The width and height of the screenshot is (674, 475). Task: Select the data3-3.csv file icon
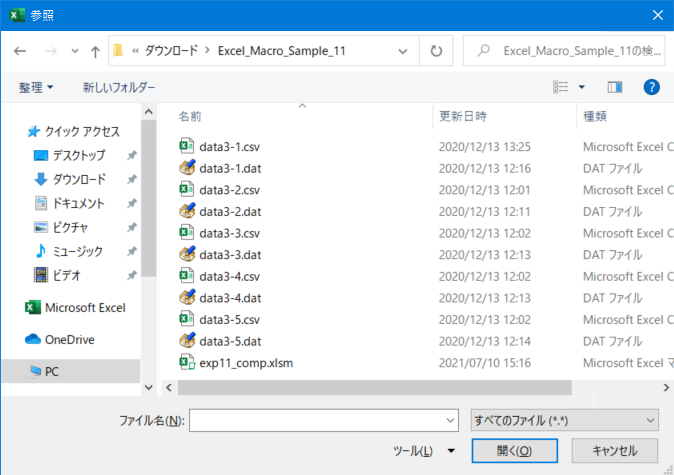tap(187, 233)
